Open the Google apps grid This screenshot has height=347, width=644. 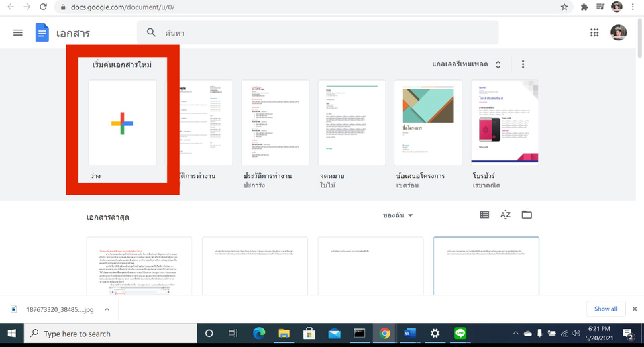point(594,32)
